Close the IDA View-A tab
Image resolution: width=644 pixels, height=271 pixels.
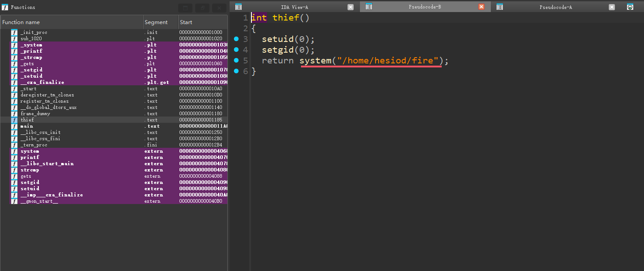tap(351, 7)
